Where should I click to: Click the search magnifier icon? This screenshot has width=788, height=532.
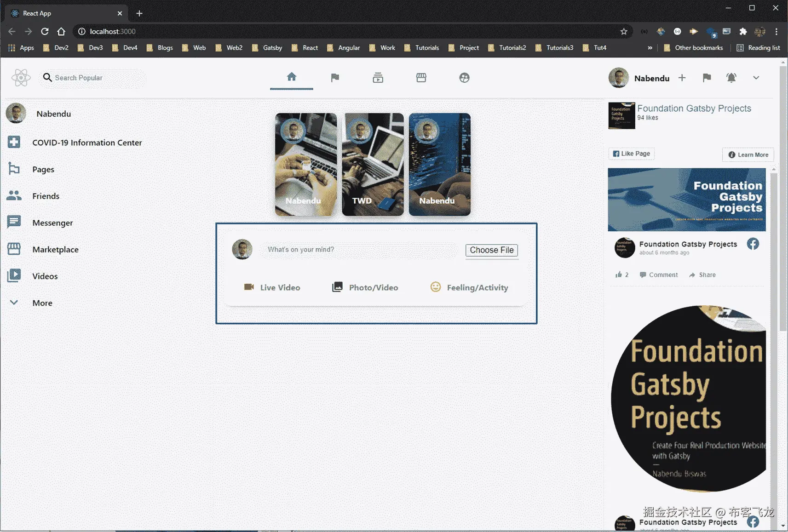click(47, 77)
